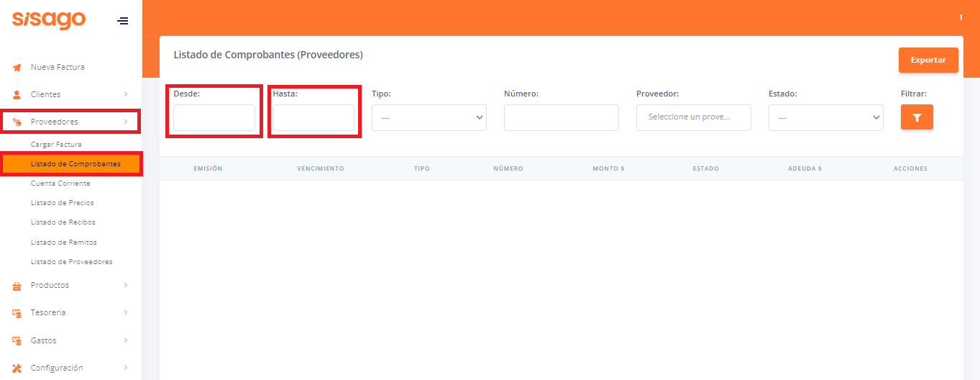Click the Configuración tools icon

(17, 368)
